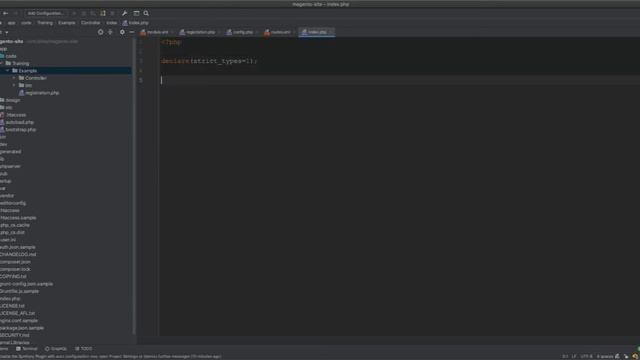Click the '<?php' opening tag line
The height and width of the screenshot is (360, 640).
pyautogui.click(x=171, y=42)
